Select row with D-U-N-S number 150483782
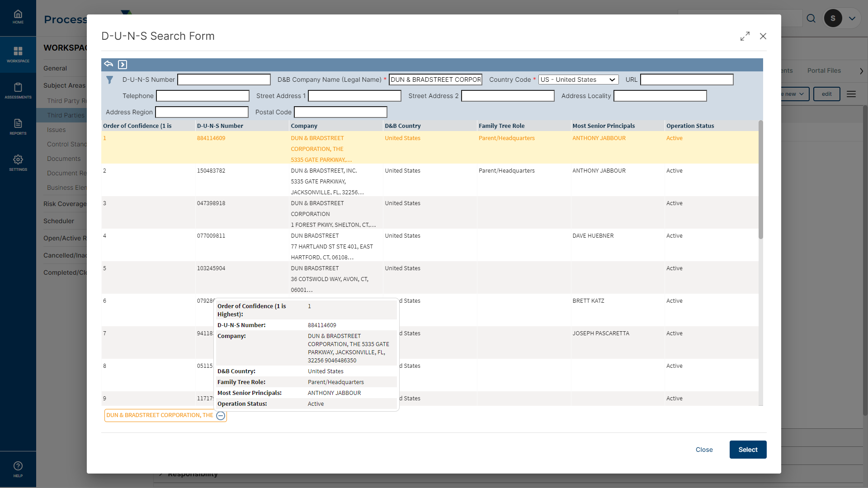868x488 pixels. (x=429, y=180)
